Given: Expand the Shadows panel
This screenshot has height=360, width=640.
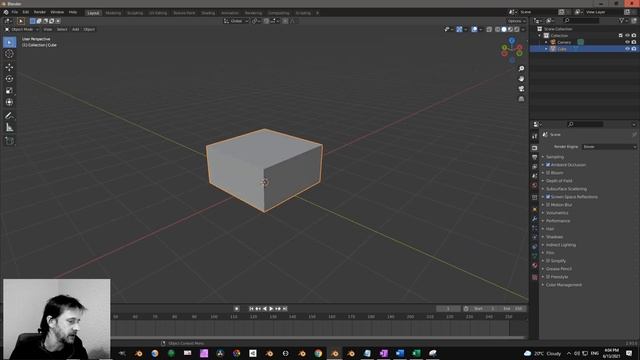Looking at the screenshot, I should click(x=554, y=237).
